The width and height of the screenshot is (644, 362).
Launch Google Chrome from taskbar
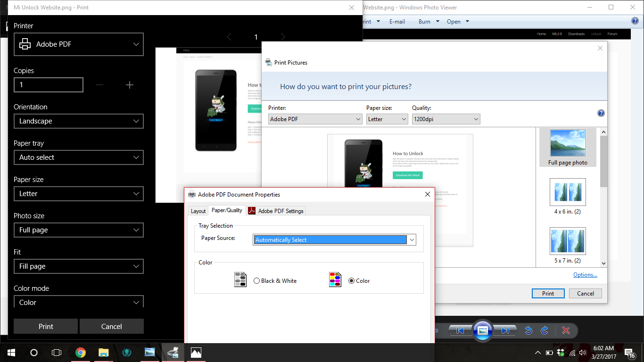click(81, 352)
